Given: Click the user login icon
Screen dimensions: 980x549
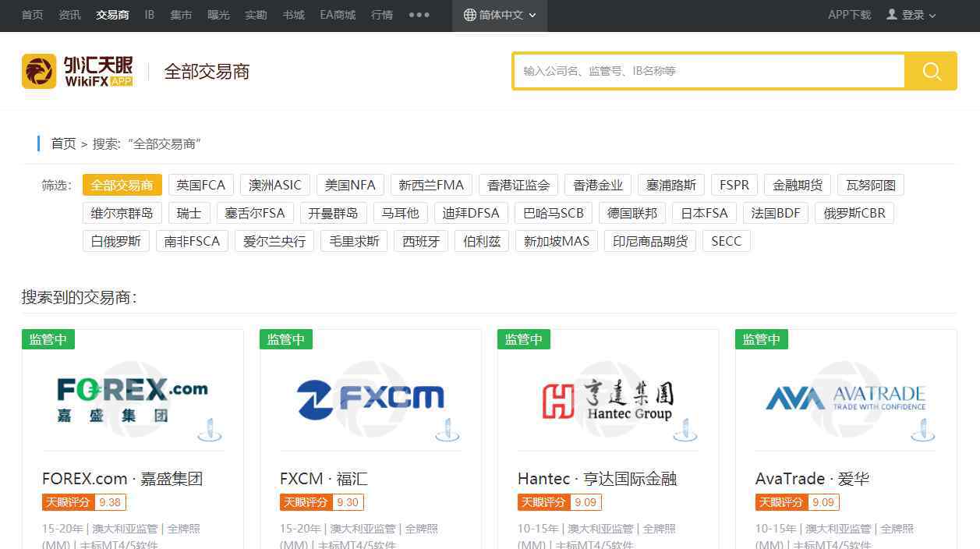Looking at the screenshot, I should click(892, 15).
